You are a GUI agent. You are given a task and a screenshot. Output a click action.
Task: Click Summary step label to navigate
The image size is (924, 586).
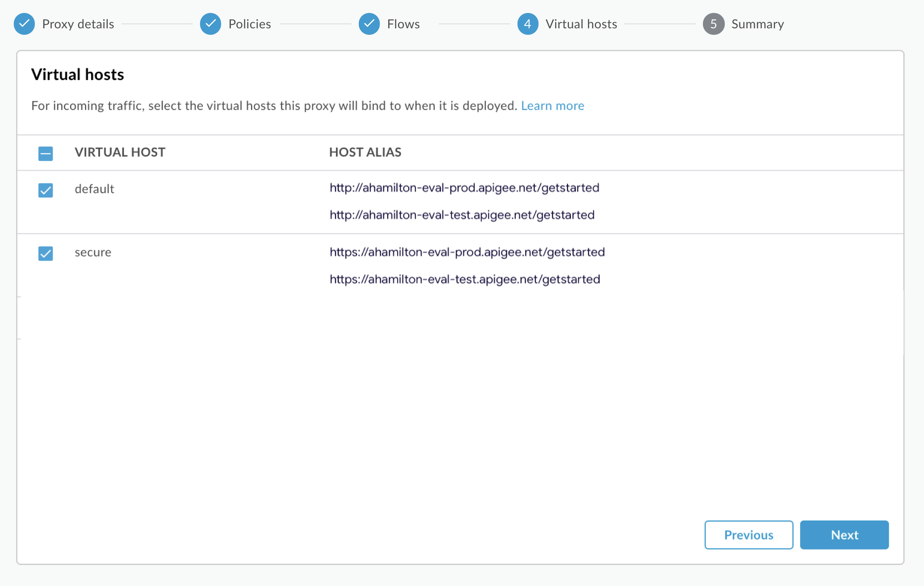coord(757,23)
